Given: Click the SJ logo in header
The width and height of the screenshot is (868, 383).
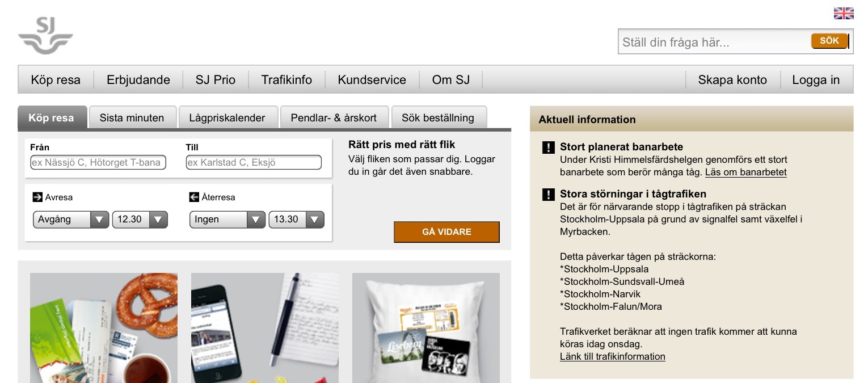Looking at the screenshot, I should 45,35.
